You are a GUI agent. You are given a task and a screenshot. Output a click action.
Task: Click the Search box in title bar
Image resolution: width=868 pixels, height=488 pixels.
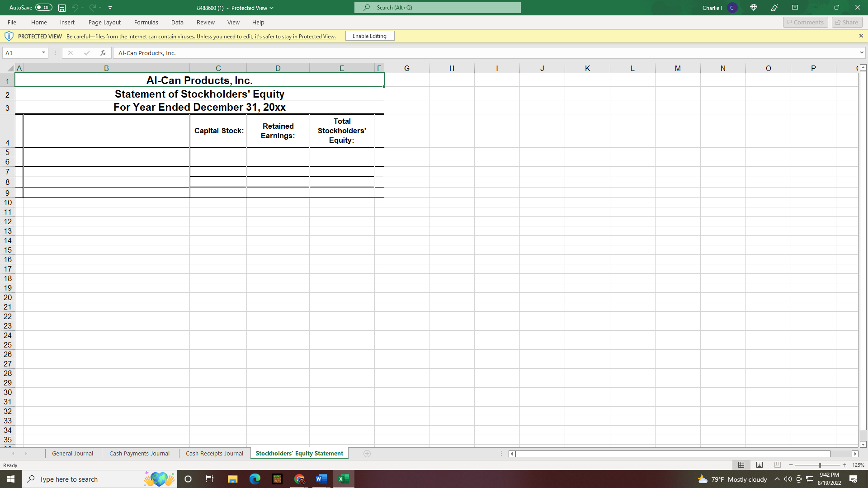437,8
